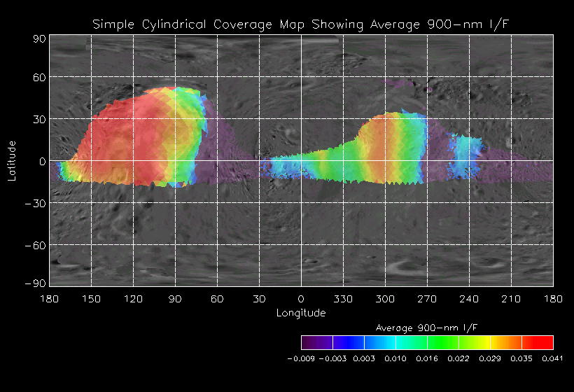Click the longitude tick label '300'

click(x=385, y=299)
